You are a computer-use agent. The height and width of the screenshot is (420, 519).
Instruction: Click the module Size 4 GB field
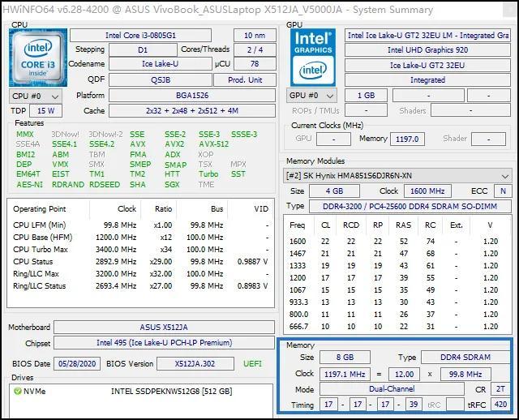pos(334,191)
